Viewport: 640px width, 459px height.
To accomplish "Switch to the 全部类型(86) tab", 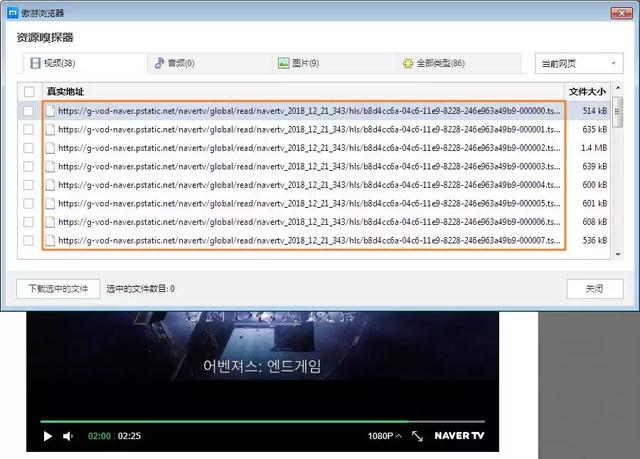I will tap(458, 63).
